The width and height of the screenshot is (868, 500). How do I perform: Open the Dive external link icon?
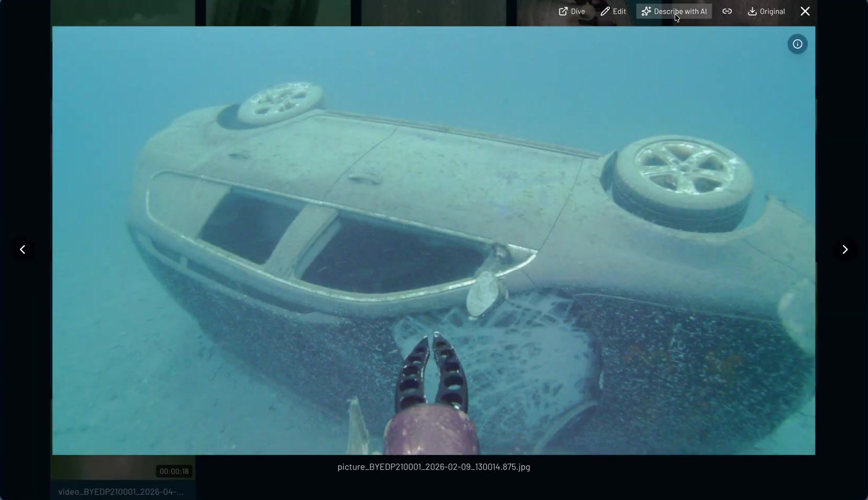[563, 11]
